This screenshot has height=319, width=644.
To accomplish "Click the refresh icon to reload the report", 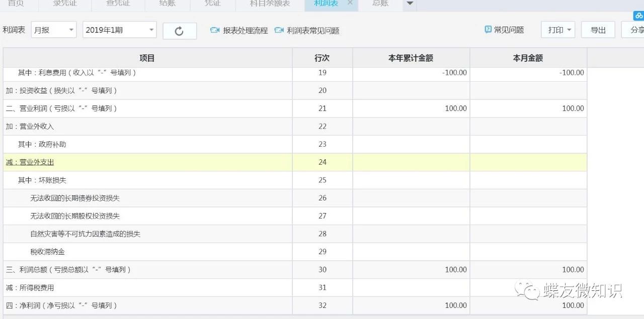I will tap(180, 30).
